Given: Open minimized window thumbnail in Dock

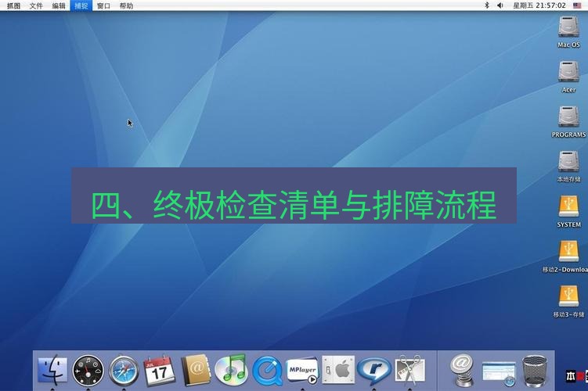Looking at the screenshot, I should coord(499,373).
